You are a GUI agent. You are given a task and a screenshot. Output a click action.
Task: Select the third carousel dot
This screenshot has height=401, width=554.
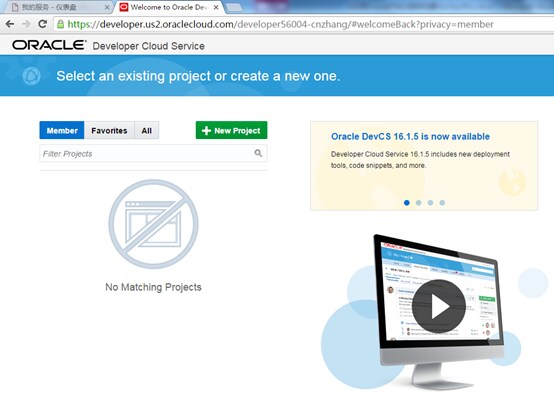pyautogui.click(x=430, y=202)
